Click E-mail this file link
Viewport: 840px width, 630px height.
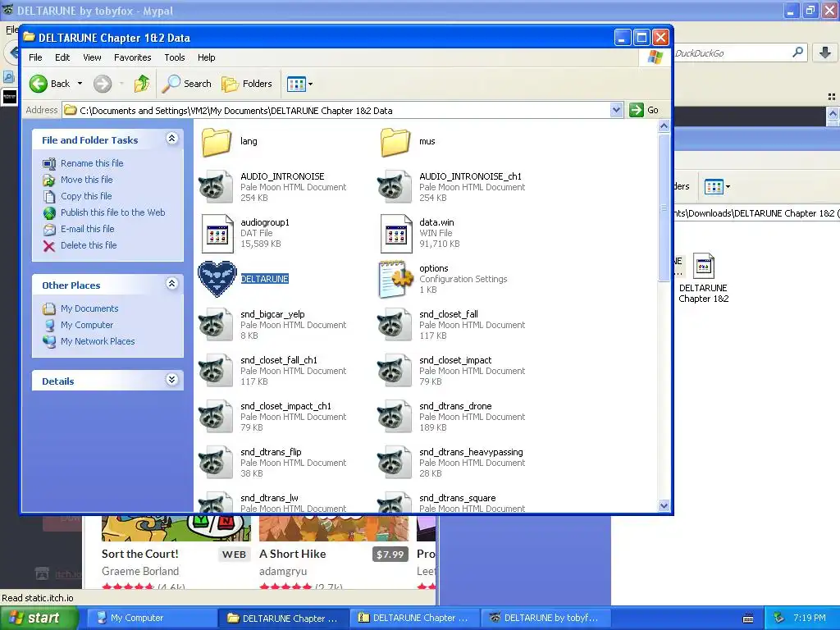pyautogui.click(x=87, y=229)
